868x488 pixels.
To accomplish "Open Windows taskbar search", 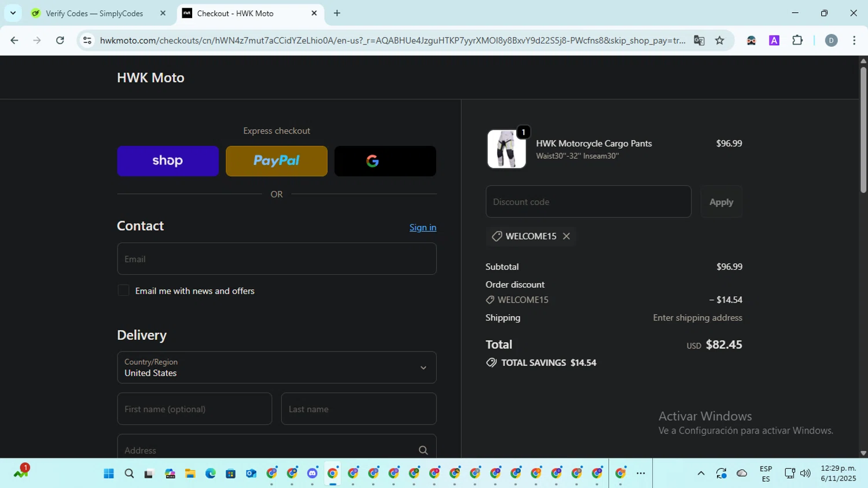I will coord(129,474).
